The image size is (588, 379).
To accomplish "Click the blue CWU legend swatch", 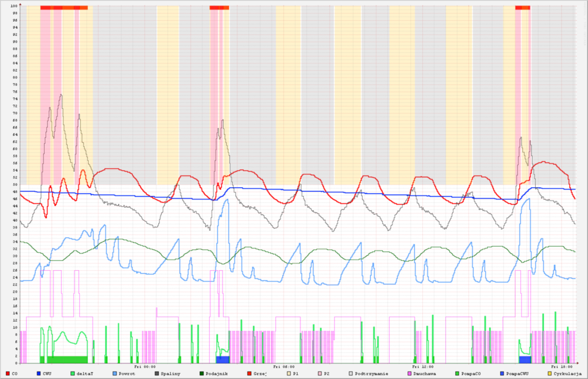I will coord(38,373).
